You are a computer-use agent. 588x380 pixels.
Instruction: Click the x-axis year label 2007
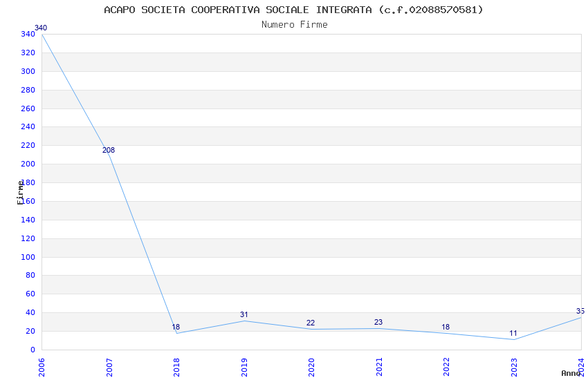point(109,368)
